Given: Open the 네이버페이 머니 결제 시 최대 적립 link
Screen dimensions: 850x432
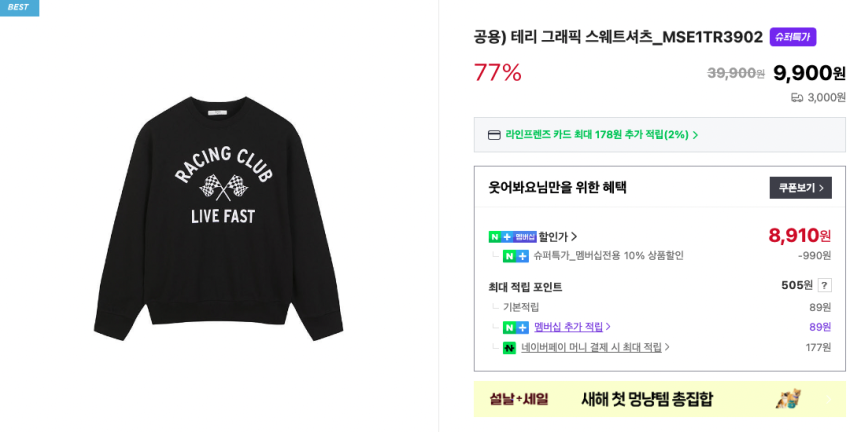Looking at the screenshot, I should pyautogui.click(x=591, y=348).
